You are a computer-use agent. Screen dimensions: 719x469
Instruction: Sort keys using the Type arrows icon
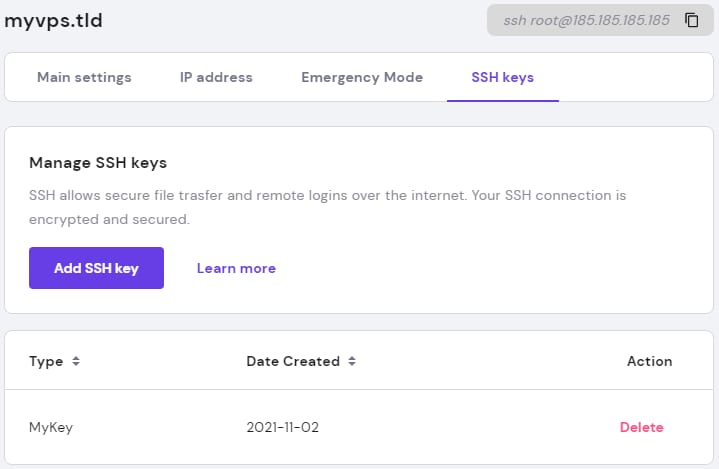click(x=76, y=361)
